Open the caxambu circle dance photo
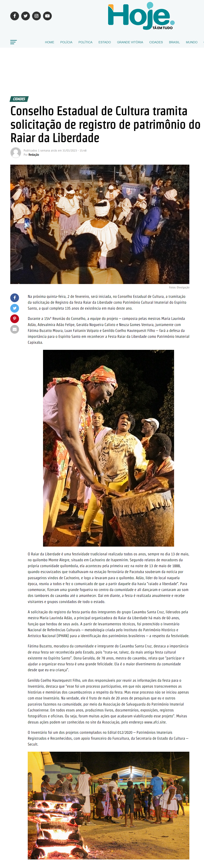204x868 pixels. tap(100, 224)
